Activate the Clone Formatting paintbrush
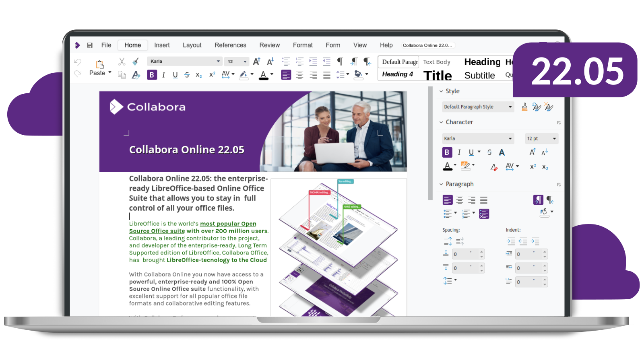This screenshot has width=644, height=362. 136,62
